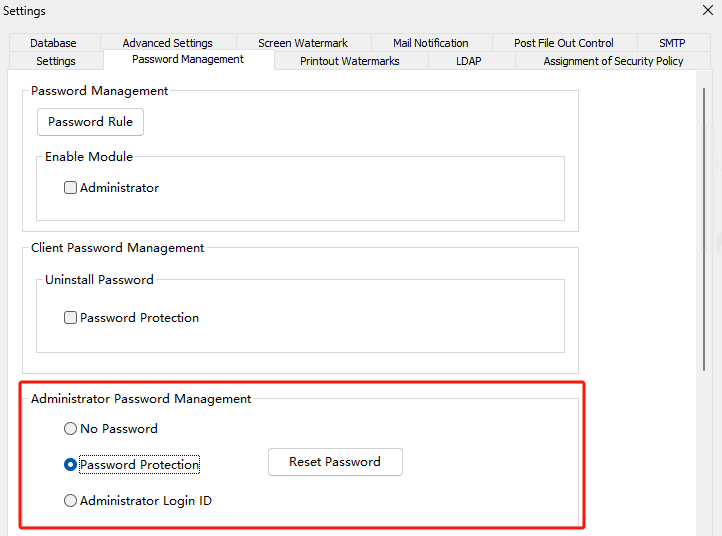This screenshot has width=722, height=536.
Task: Open Assignment of Security Policy tab
Action: (613, 61)
